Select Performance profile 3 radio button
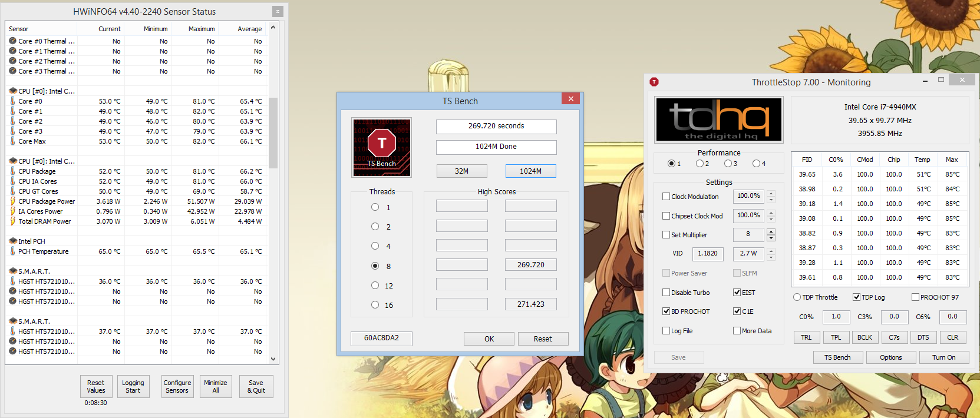 pyautogui.click(x=728, y=164)
